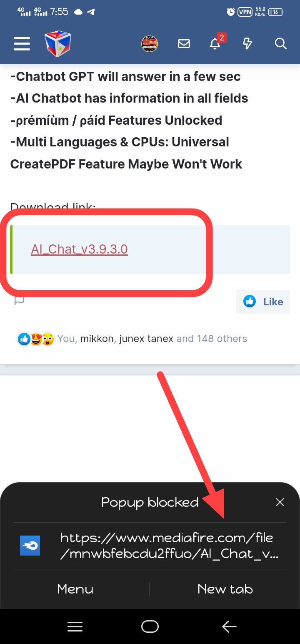Viewport: 300px width, 644px height.
Task: Dismiss the Popup blocked dialog
Action: (280, 503)
